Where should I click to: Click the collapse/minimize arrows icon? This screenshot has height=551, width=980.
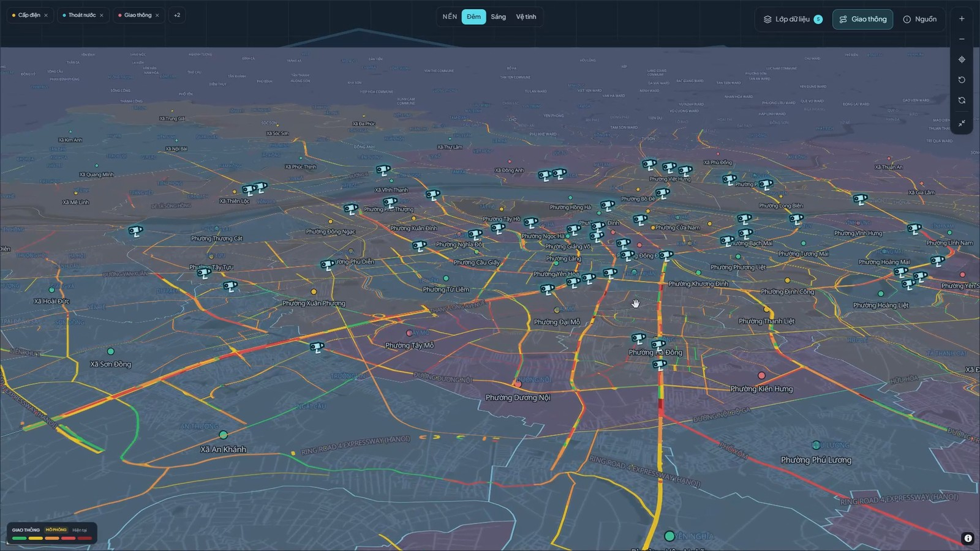coord(962,123)
